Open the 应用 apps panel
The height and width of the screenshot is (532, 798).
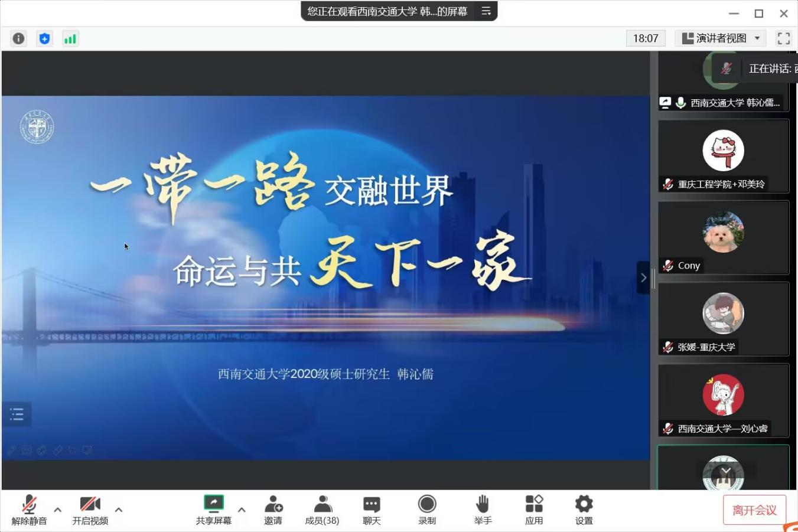tap(534, 510)
